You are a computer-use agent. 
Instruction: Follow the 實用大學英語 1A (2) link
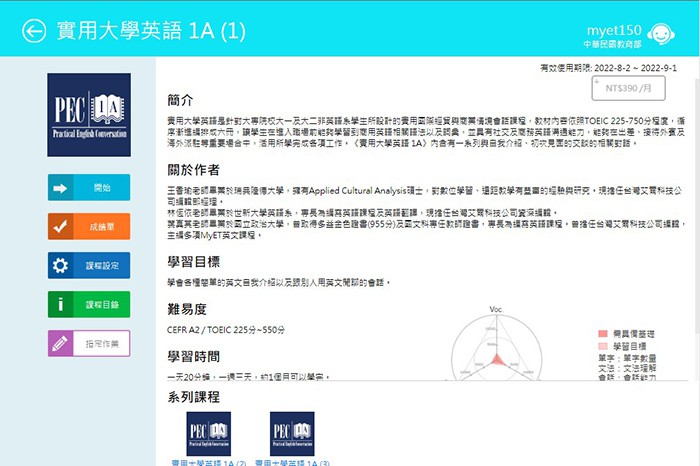click(208, 462)
